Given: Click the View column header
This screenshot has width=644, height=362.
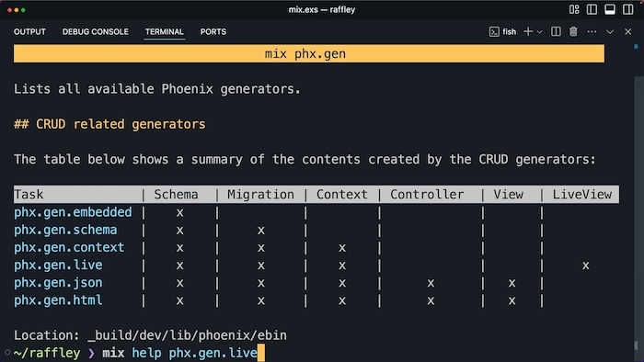Looking at the screenshot, I should pyautogui.click(x=509, y=195).
